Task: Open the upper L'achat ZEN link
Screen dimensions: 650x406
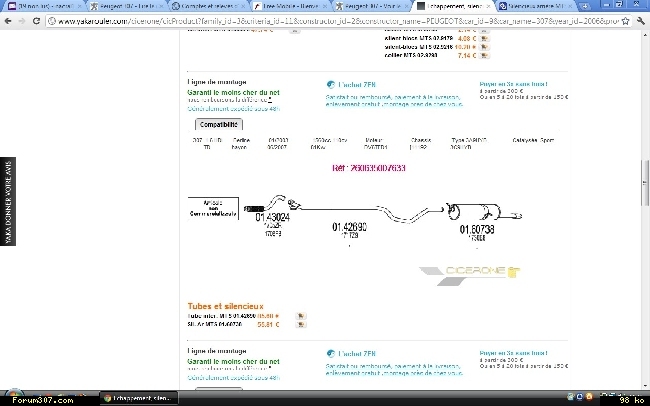Action: [357, 85]
